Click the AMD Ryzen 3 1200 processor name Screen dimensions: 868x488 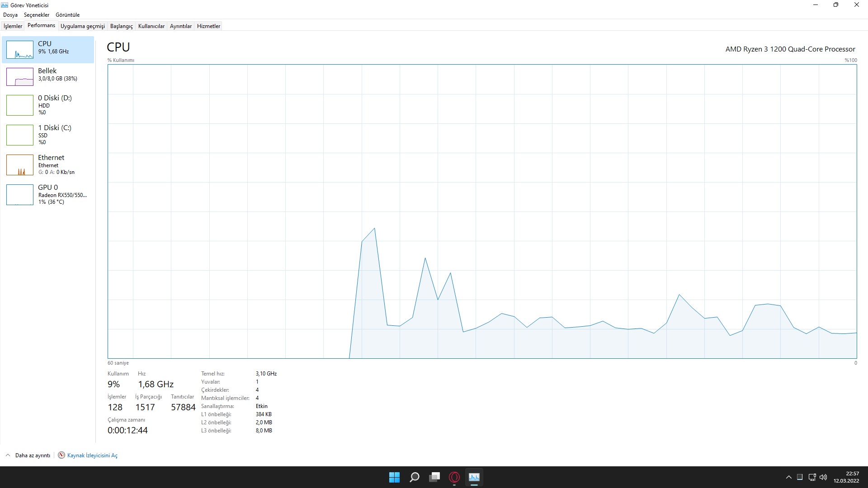790,49
